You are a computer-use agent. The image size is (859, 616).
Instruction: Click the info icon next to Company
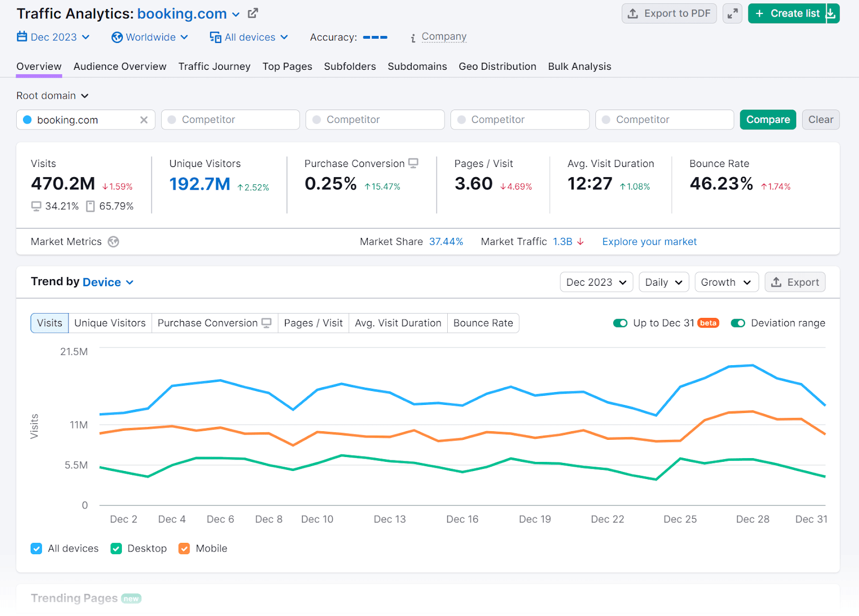(412, 38)
